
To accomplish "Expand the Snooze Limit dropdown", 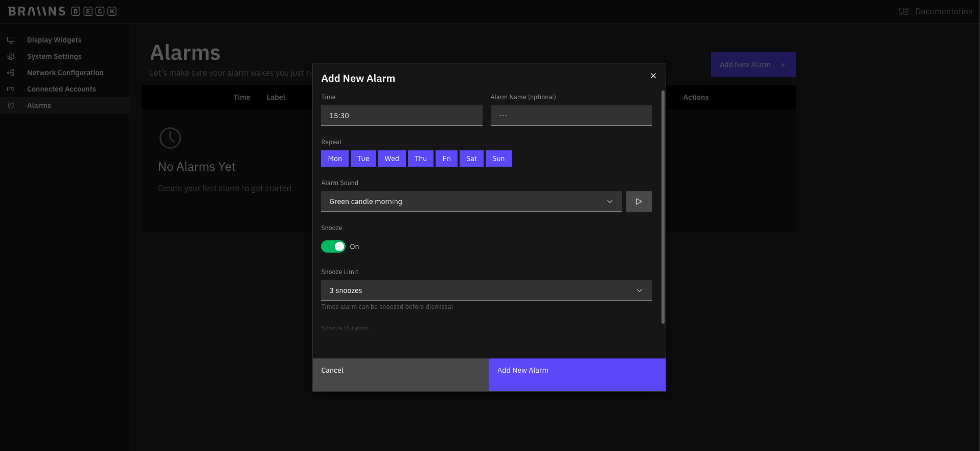I will click(486, 290).
